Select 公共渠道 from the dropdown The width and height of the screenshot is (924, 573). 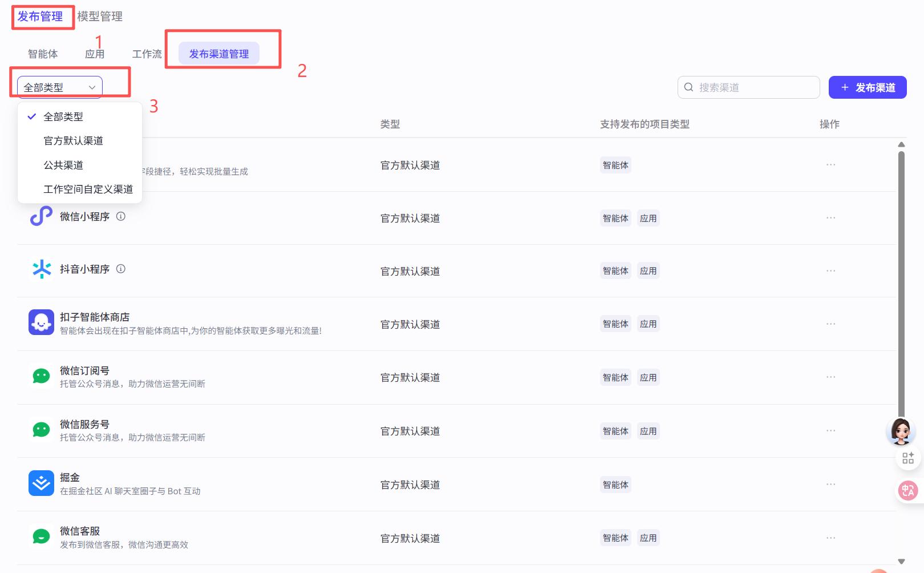64,165
